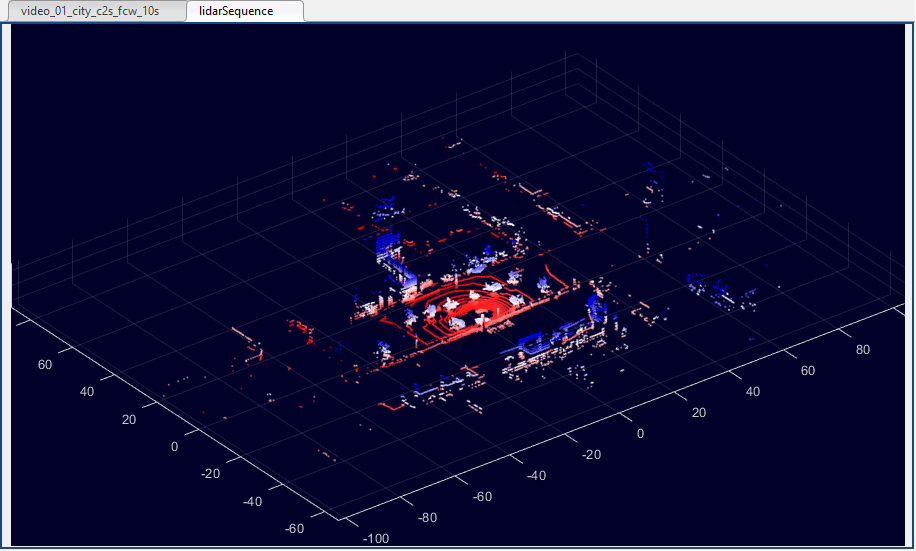Image resolution: width=916 pixels, height=551 pixels.
Task: Click the 80 axis tick label
Action: (863, 349)
